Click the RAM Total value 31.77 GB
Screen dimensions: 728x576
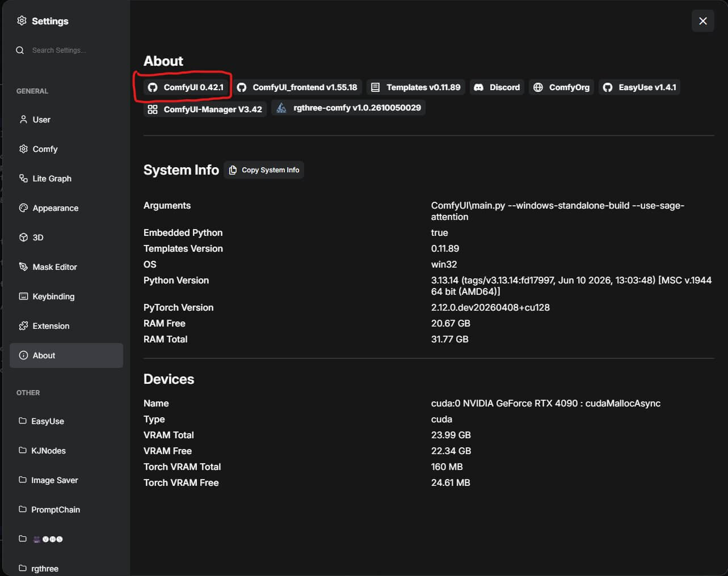tap(450, 339)
